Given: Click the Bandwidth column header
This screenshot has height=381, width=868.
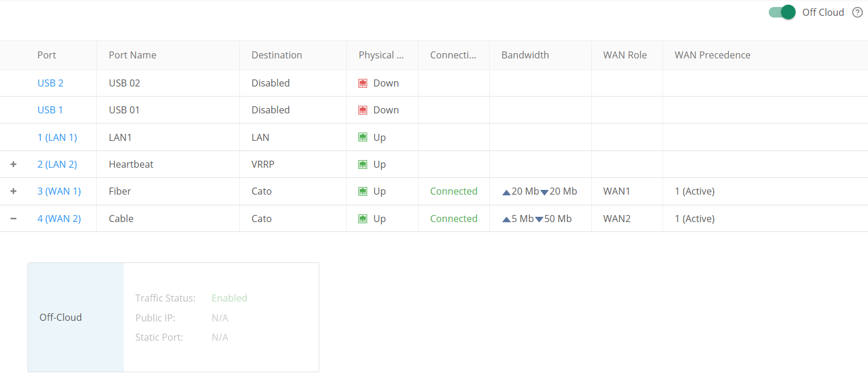Looking at the screenshot, I should [525, 55].
